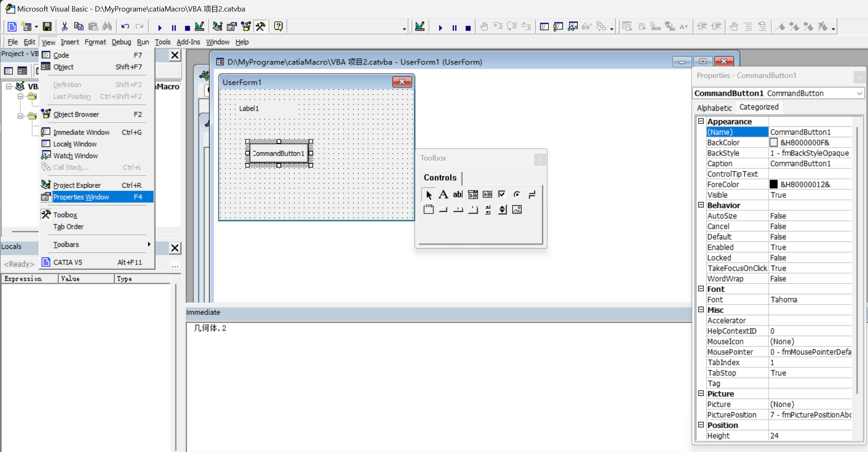Select the Controls tab in Toolbox
The width and height of the screenshot is (868, 452).
440,178
